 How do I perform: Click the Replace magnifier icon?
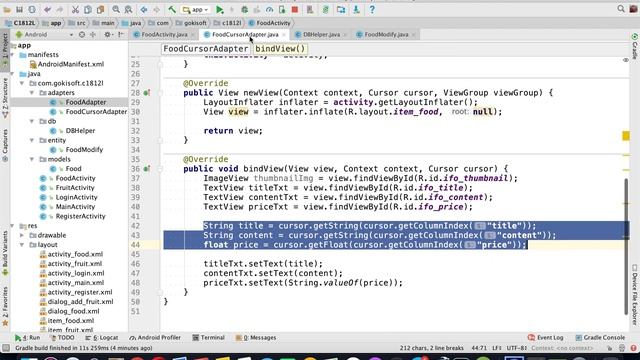128,9
